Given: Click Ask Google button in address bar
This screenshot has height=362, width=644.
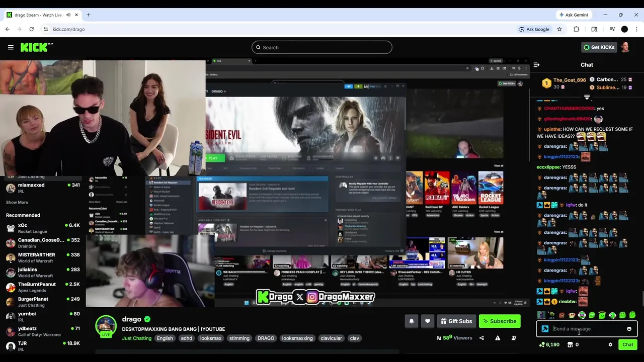Looking at the screenshot, I should click(x=534, y=29).
